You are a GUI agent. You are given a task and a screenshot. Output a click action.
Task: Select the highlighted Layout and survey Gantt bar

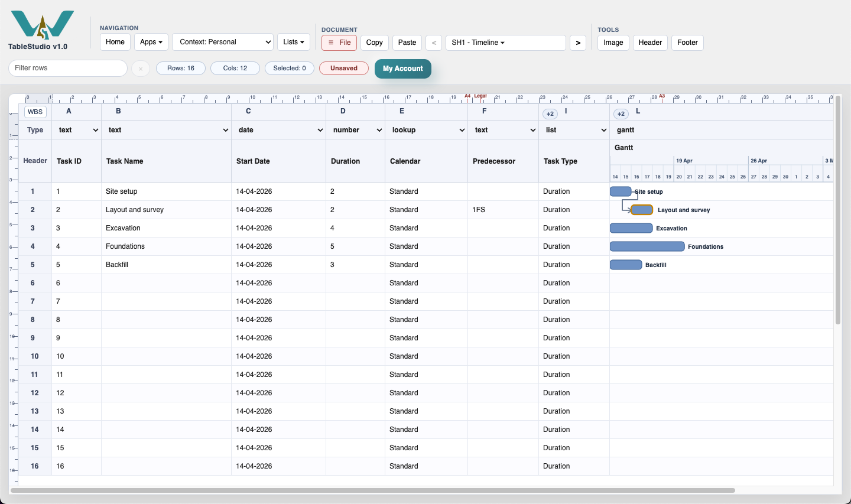642,210
